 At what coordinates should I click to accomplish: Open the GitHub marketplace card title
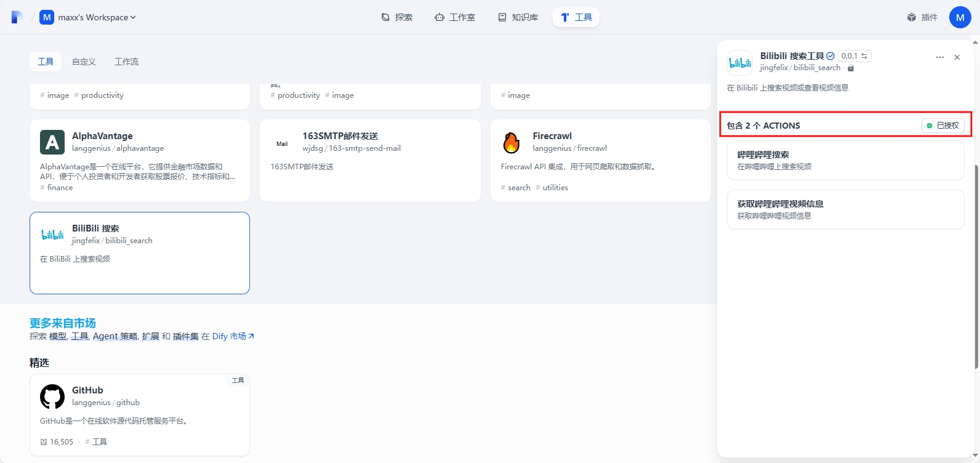[87, 390]
